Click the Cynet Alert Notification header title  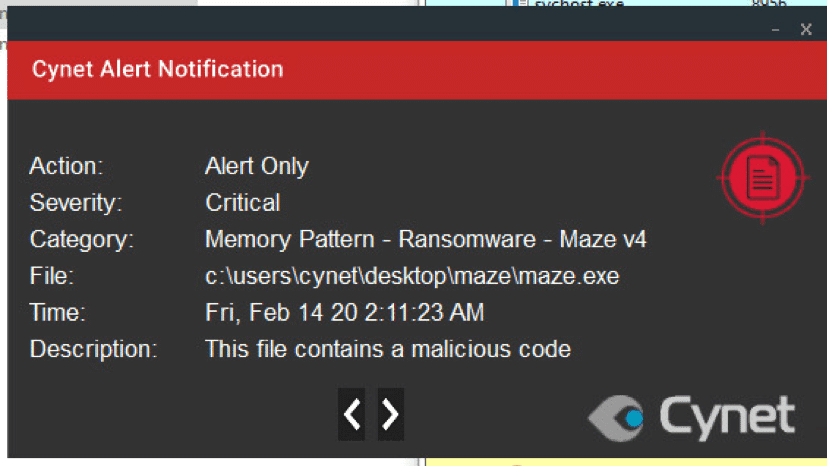point(158,69)
